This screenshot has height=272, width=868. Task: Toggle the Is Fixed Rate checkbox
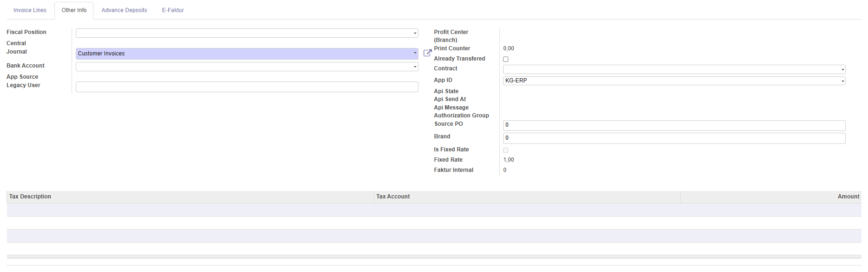[x=505, y=150]
